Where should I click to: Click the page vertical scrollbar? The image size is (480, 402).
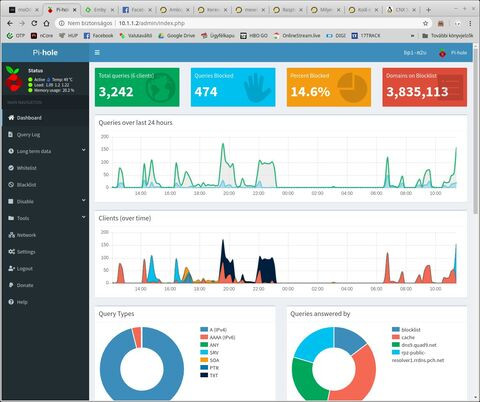[x=476, y=130]
